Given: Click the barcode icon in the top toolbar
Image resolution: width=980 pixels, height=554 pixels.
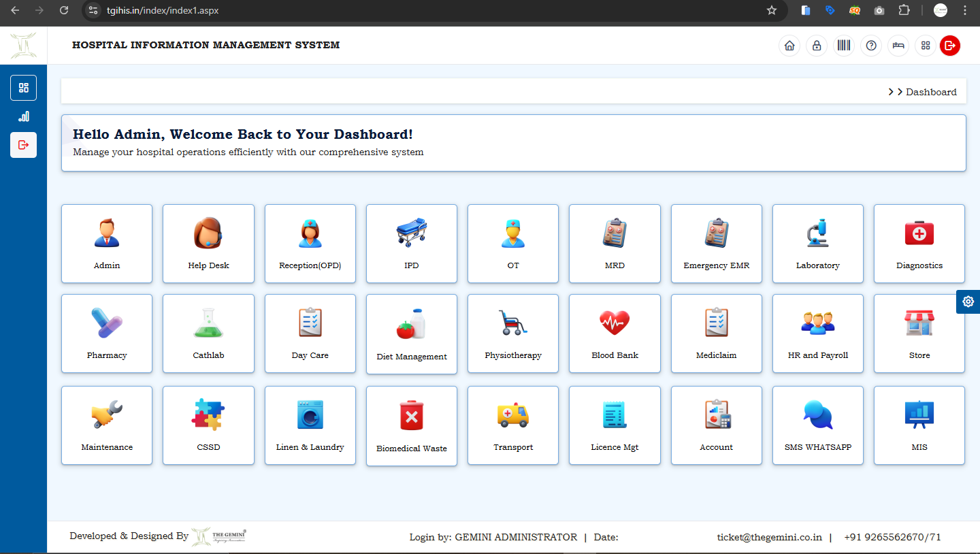Looking at the screenshot, I should 844,46.
